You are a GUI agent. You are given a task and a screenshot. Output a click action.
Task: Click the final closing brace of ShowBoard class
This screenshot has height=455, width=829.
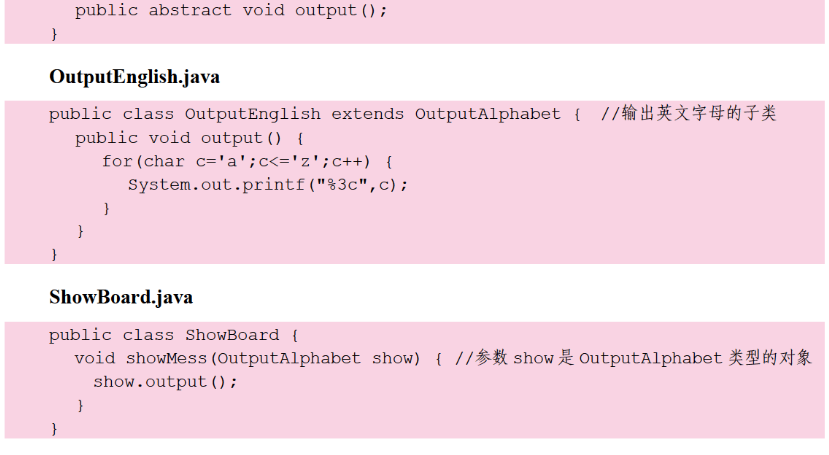[x=54, y=428]
